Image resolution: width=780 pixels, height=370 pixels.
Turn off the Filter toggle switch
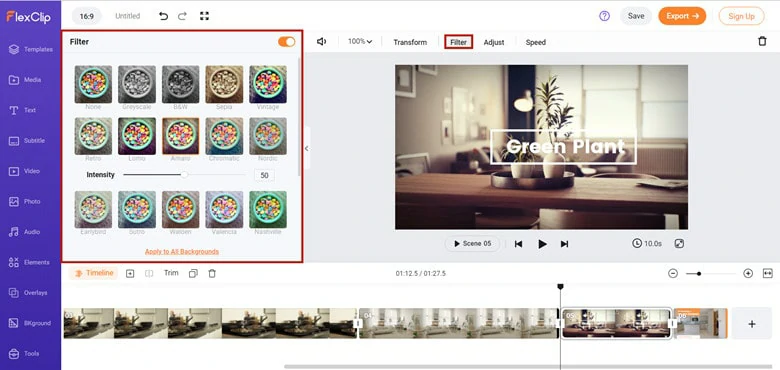click(287, 42)
